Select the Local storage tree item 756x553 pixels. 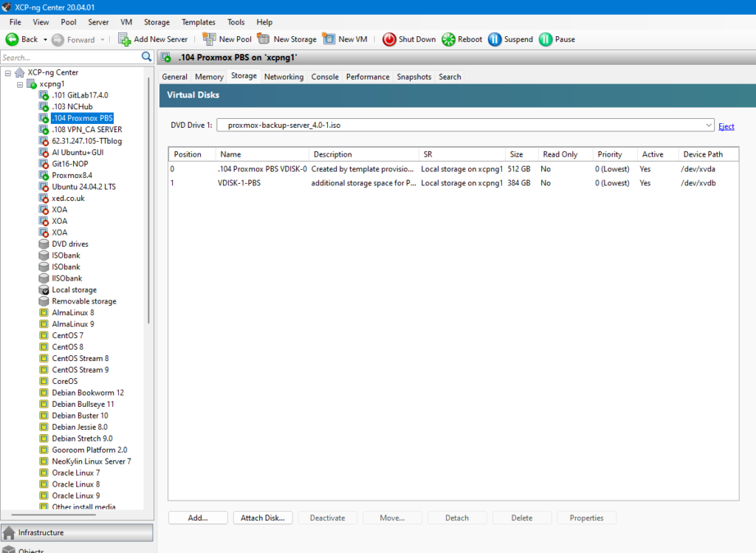74,290
